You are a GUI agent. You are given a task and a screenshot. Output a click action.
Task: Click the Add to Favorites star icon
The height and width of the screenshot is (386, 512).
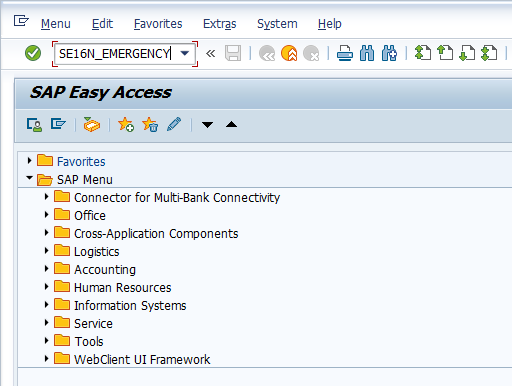[x=126, y=125]
